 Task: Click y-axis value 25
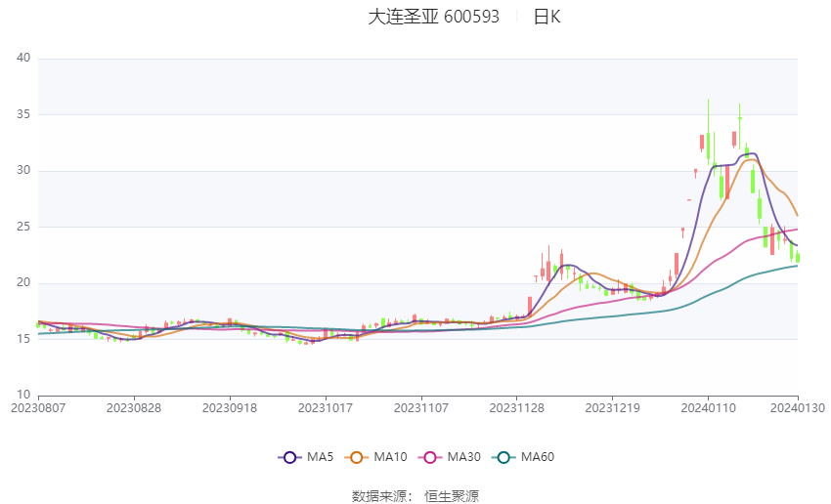[23, 226]
